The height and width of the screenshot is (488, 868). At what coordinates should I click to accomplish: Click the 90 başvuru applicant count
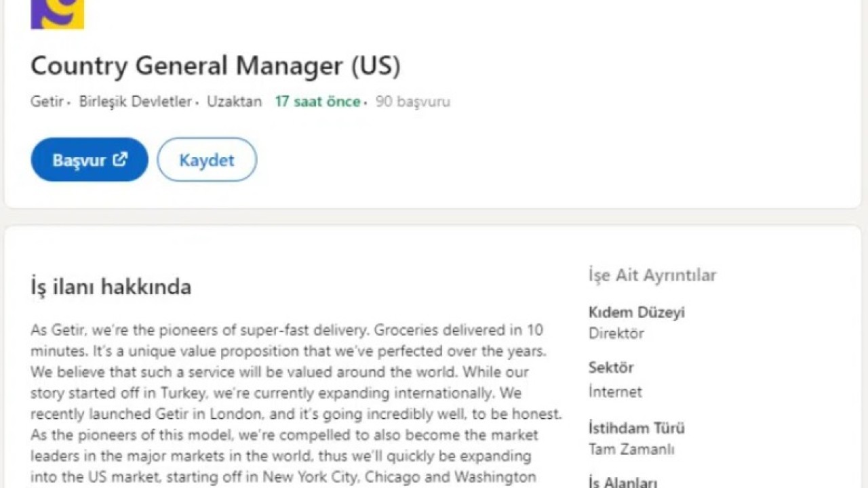tap(413, 102)
